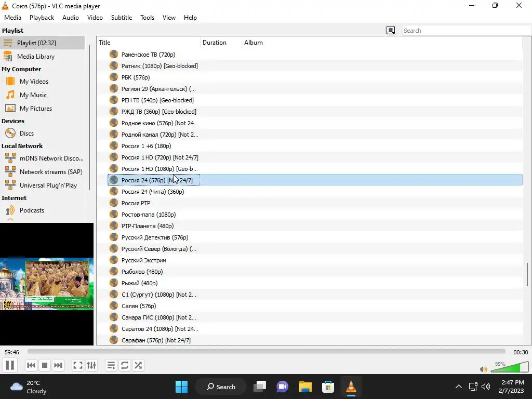
Task: Open My Videos sidebar entry
Action: pyautogui.click(x=43, y=82)
